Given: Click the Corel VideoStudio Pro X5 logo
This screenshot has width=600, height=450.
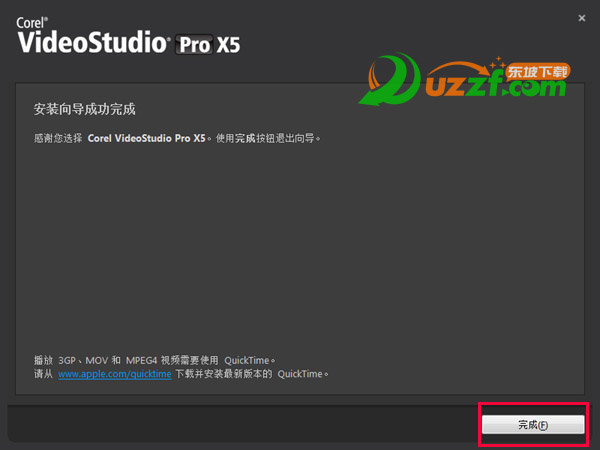Looking at the screenshot, I should point(128,35).
